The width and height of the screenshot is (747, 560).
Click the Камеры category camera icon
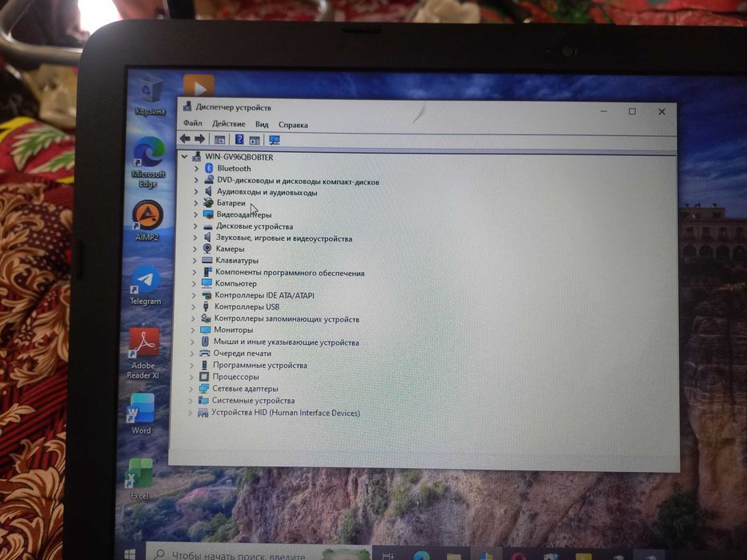[207, 248]
